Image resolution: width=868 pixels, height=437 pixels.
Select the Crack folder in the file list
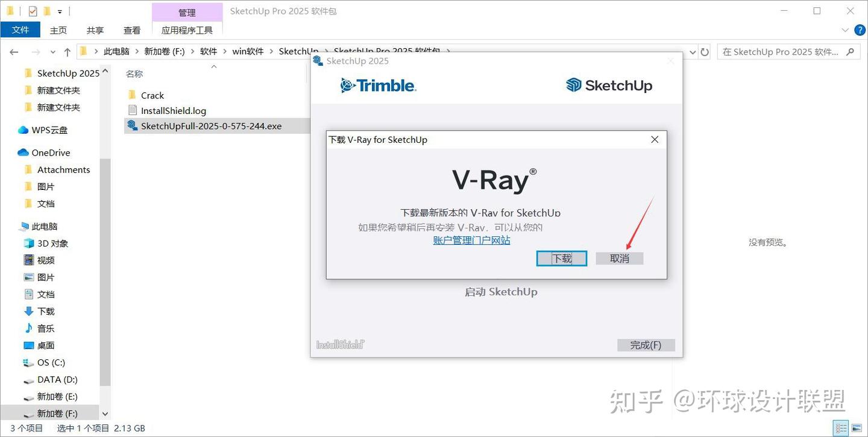(x=146, y=95)
